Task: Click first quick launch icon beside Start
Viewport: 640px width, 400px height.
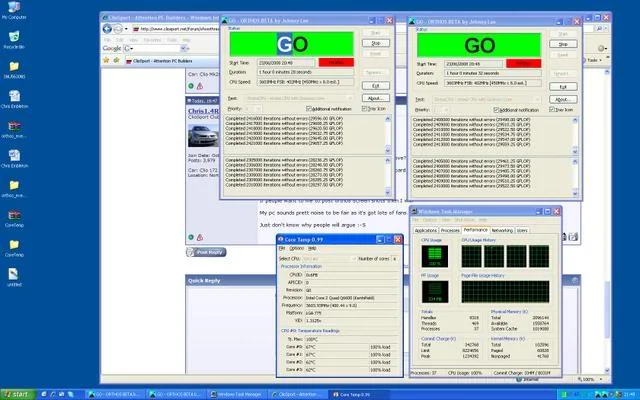Action: pyautogui.click(x=44, y=394)
